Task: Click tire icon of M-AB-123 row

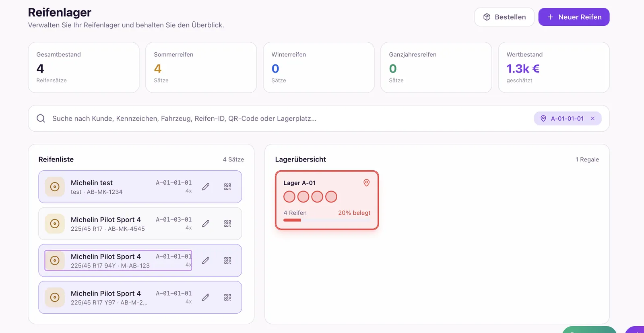Action: [x=55, y=261]
